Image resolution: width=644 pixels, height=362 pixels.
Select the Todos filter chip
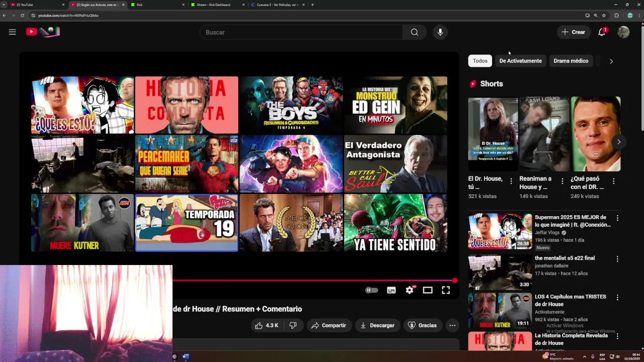[x=480, y=61]
